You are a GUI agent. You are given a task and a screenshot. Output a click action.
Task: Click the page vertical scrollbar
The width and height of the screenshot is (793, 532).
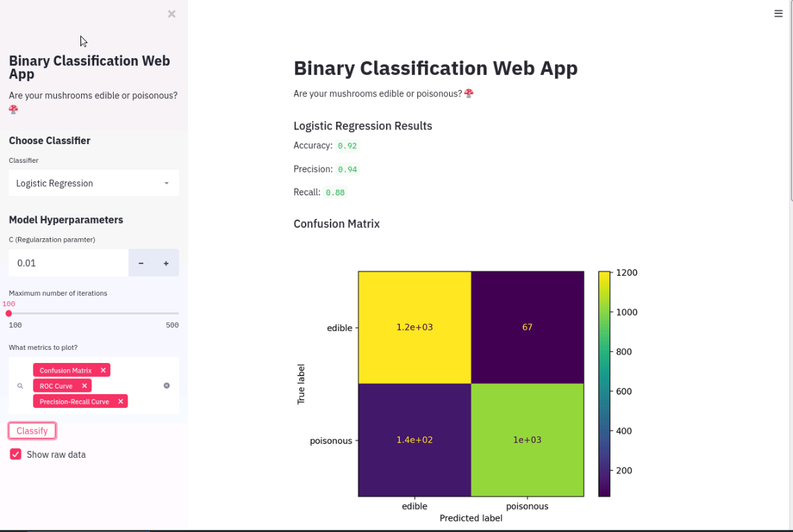tap(790, 101)
